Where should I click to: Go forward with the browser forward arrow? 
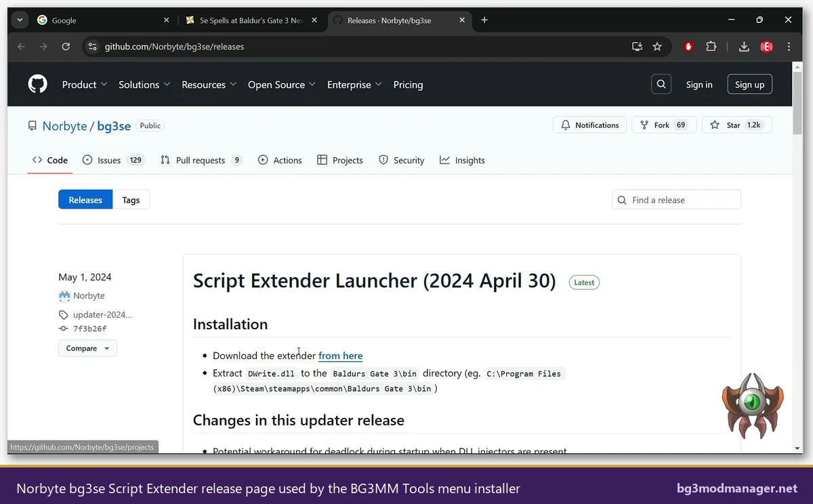tap(43, 47)
